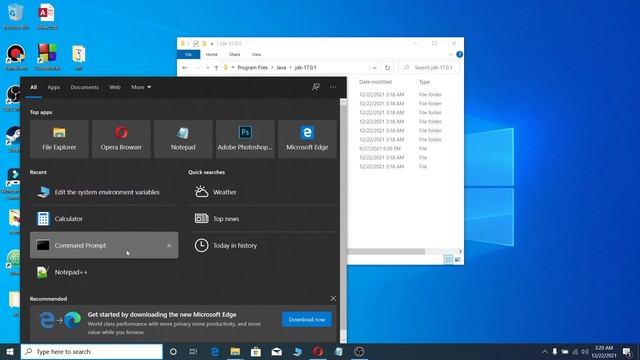Open the notification center icon
The image size is (640, 360).
(627, 351)
